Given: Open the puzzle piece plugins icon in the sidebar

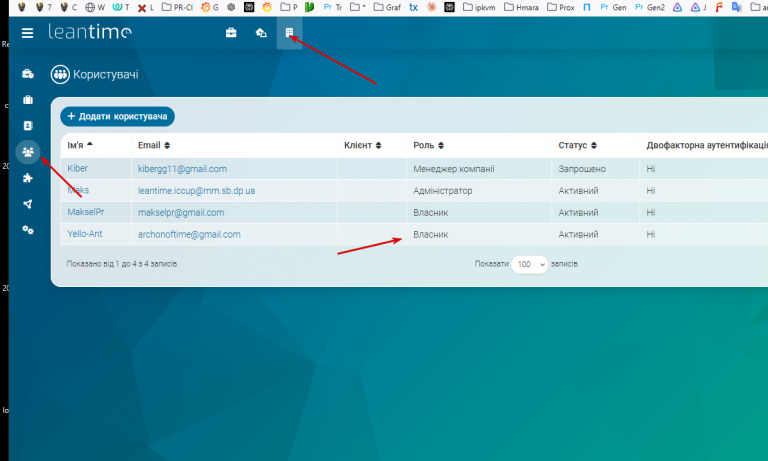Looking at the screenshot, I should pos(28,178).
